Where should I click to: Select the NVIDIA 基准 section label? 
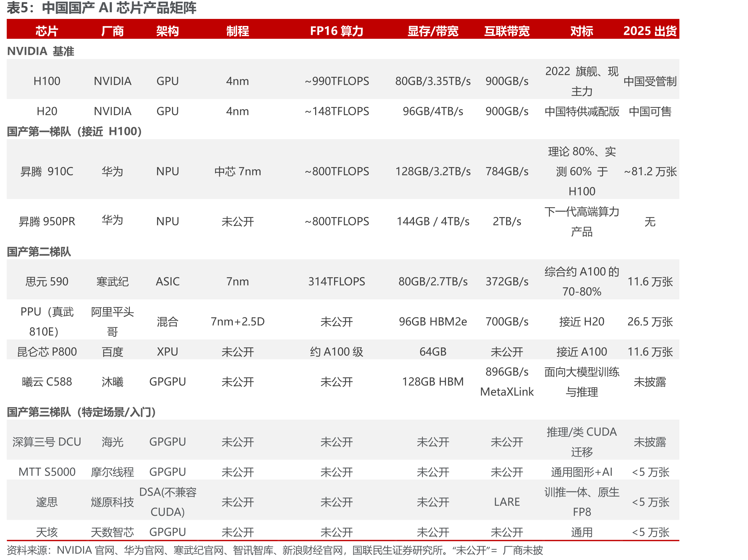pyautogui.click(x=41, y=51)
